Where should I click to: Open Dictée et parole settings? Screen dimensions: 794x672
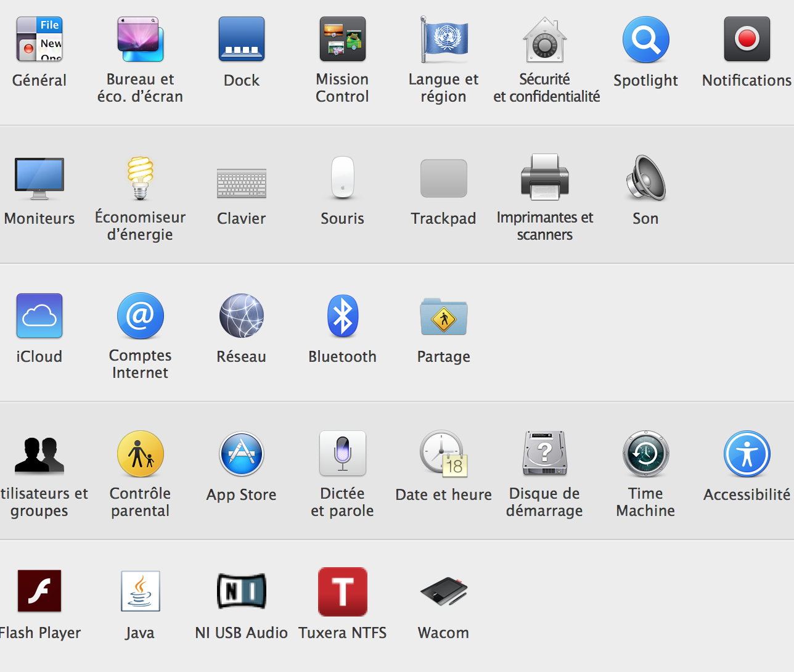click(342, 454)
